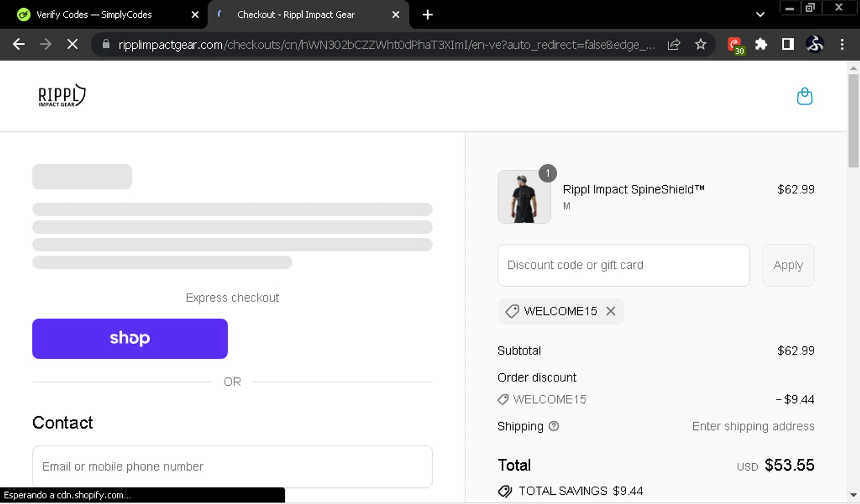Close the Checkout Rippl Impact Gear tab
This screenshot has width=860, height=504.
pos(396,15)
